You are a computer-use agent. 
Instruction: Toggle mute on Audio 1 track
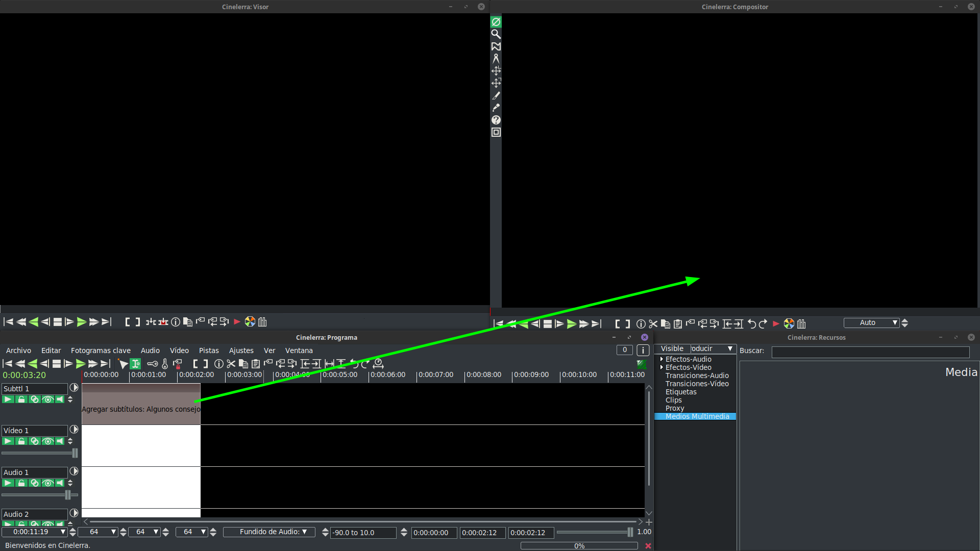click(60, 483)
